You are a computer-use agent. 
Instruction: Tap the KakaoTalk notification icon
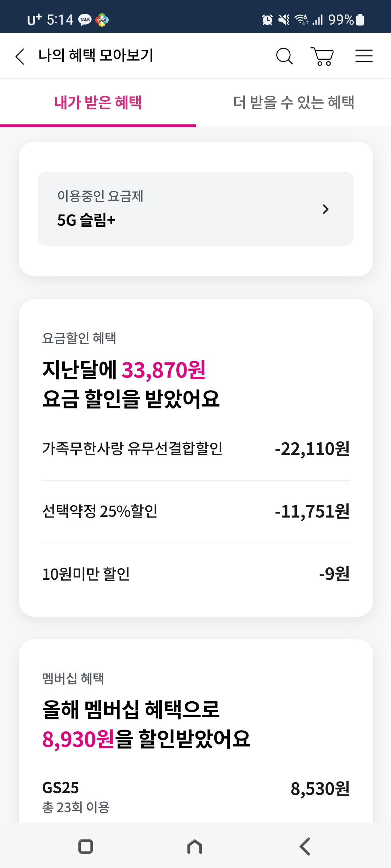tap(85, 20)
